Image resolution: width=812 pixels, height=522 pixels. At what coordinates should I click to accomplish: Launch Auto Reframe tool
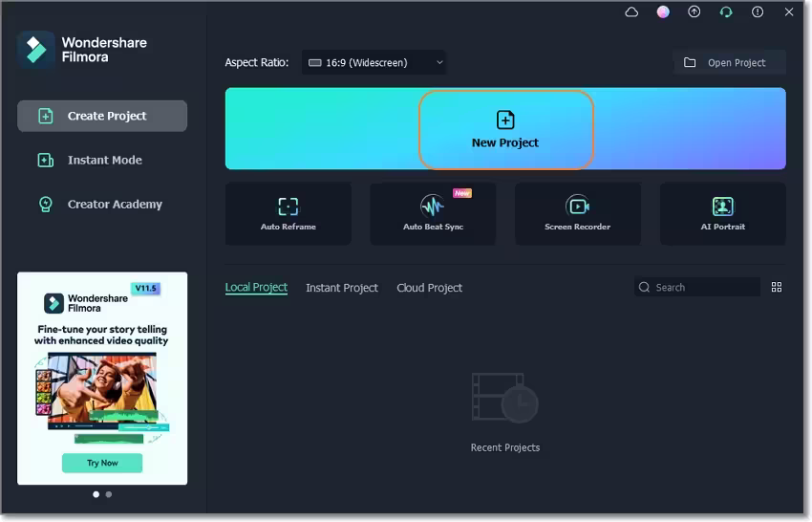tap(288, 213)
